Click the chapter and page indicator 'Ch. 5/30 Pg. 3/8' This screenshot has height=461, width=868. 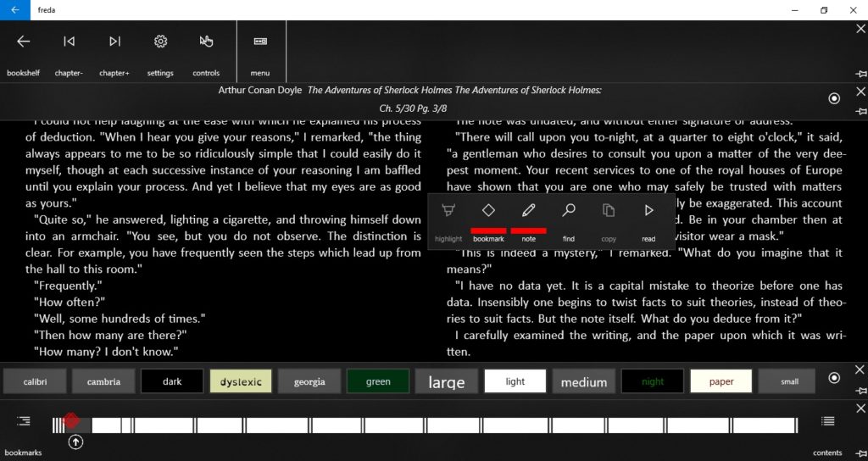coord(413,108)
